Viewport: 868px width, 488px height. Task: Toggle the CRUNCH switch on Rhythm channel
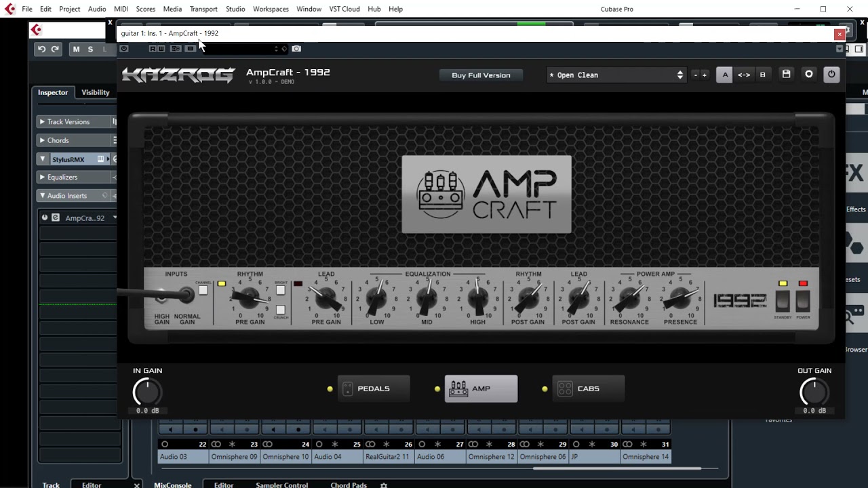280,310
